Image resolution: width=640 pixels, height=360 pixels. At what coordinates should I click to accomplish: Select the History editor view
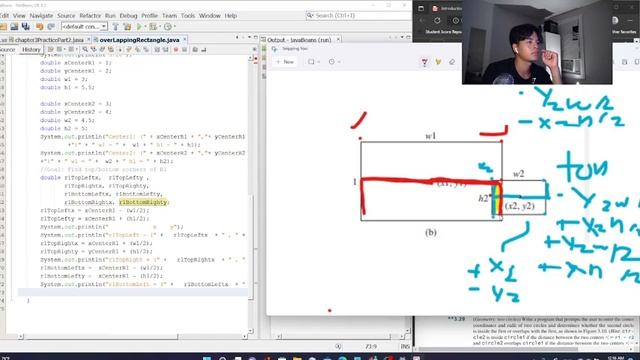tap(31, 49)
